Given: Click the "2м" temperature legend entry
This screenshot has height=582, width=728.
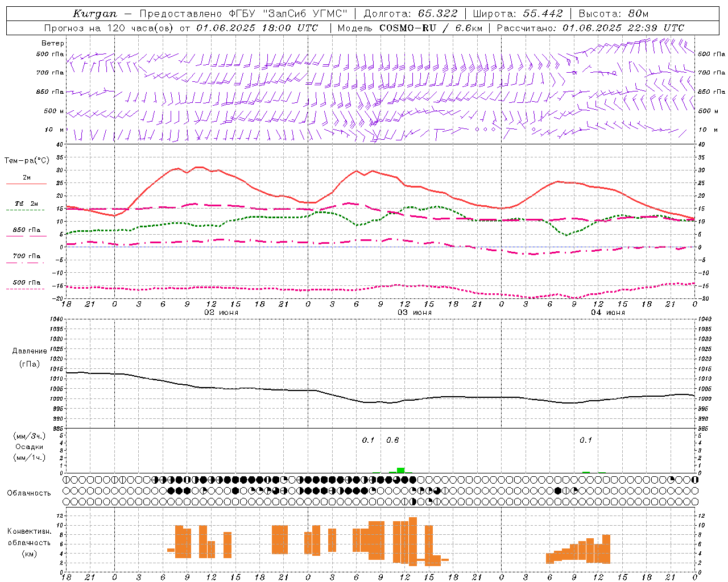Looking at the screenshot, I should point(27,177).
